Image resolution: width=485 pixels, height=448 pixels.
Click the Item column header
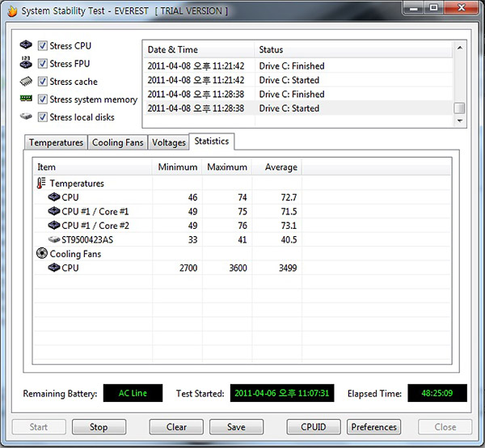tap(92, 167)
